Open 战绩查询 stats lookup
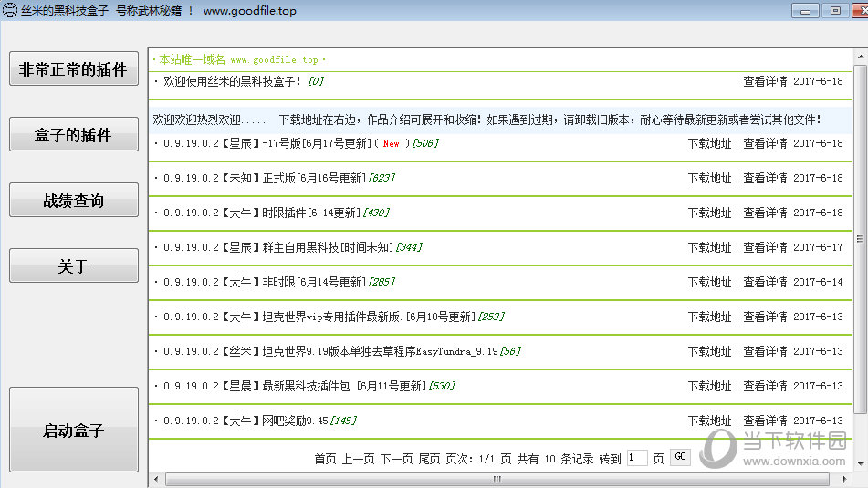 click(x=74, y=201)
